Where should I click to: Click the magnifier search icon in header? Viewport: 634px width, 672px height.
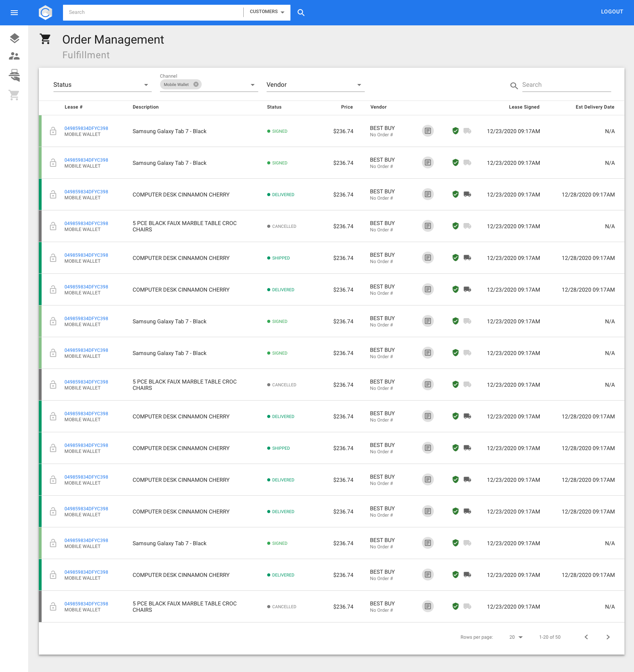301,13
